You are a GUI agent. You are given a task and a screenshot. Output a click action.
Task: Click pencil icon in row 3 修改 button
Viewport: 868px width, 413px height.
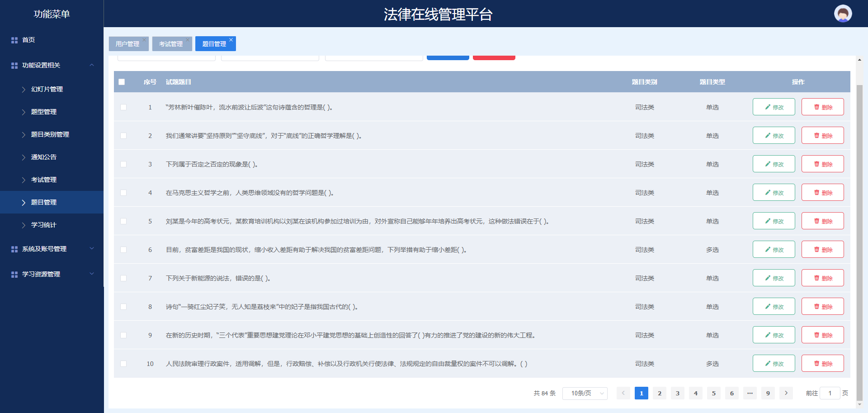pyautogui.click(x=768, y=164)
